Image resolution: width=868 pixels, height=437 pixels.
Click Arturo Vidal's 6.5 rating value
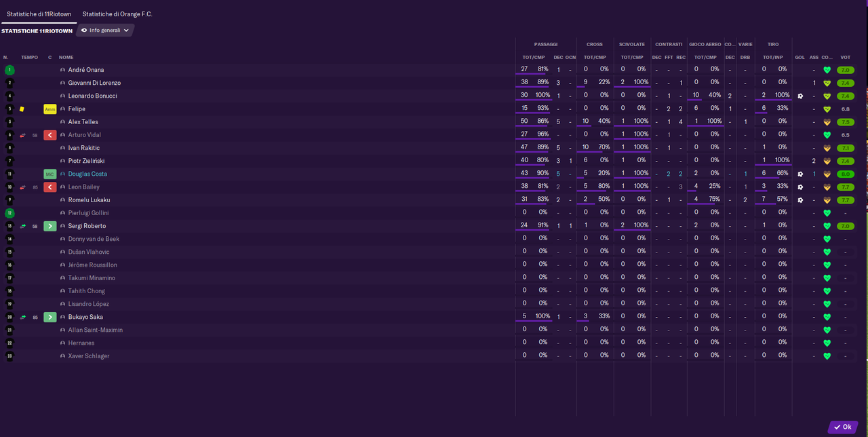tap(845, 135)
